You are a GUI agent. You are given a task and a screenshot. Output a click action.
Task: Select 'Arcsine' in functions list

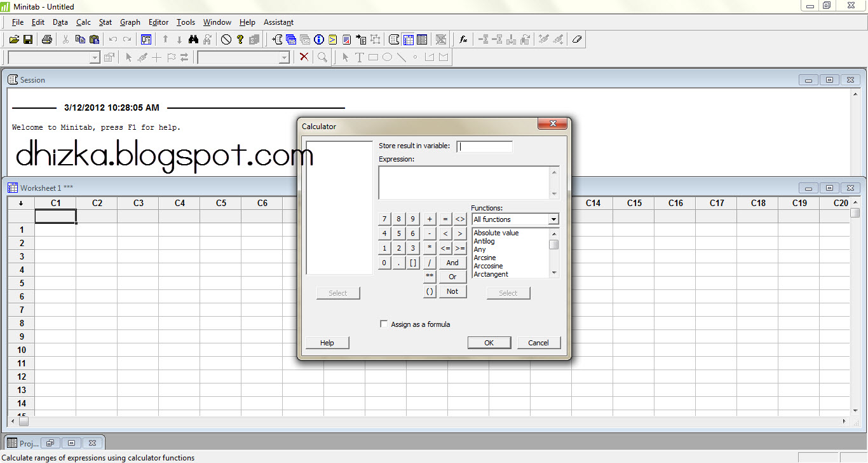485,258
